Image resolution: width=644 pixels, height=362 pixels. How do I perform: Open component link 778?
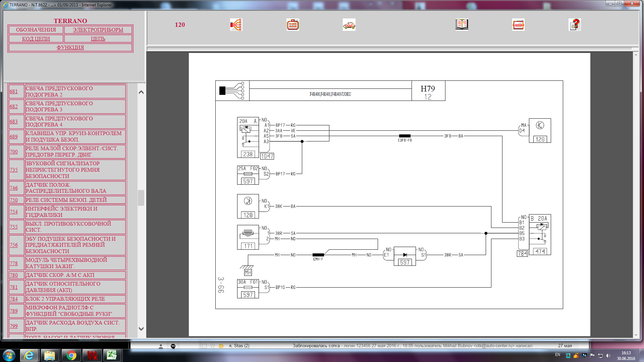click(14, 263)
